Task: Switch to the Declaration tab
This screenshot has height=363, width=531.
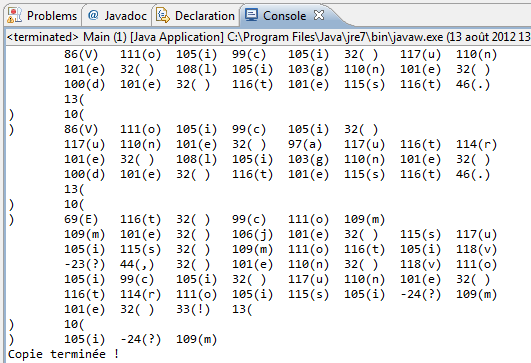Action: [196, 16]
